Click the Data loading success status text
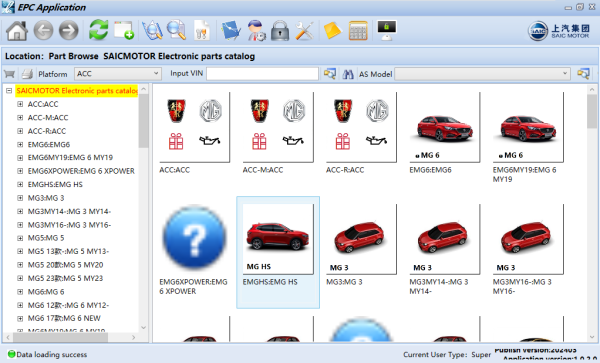The height and width of the screenshot is (363, 600). [x=52, y=355]
